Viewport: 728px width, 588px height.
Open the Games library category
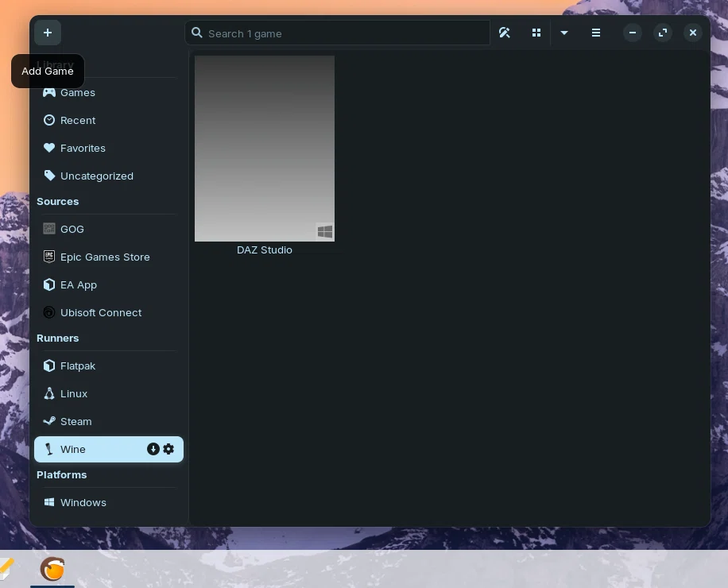[x=109, y=92]
